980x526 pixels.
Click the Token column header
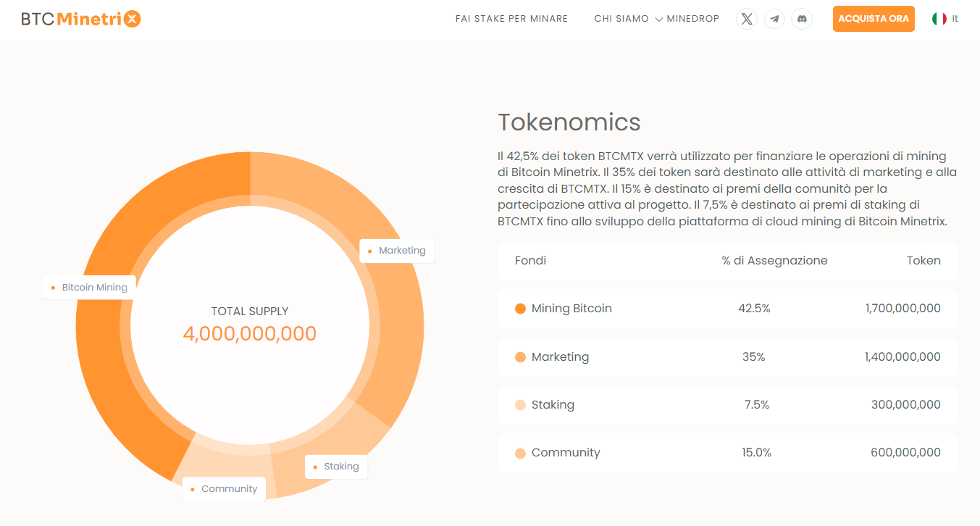[x=924, y=260]
